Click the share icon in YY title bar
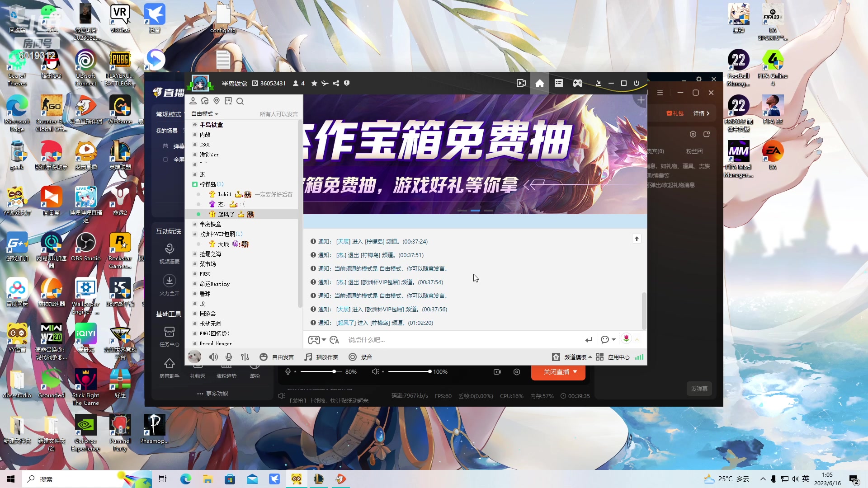 tap(336, 83)
